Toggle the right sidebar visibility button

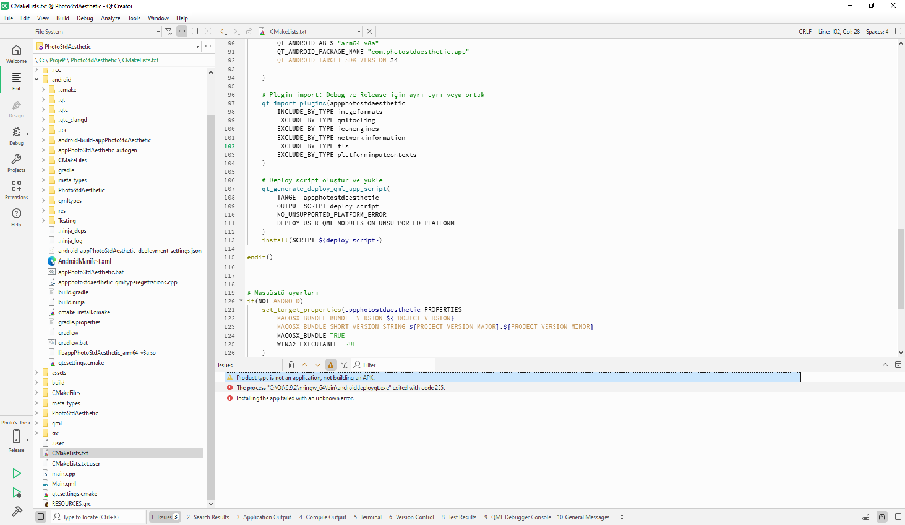coord(897,517)
